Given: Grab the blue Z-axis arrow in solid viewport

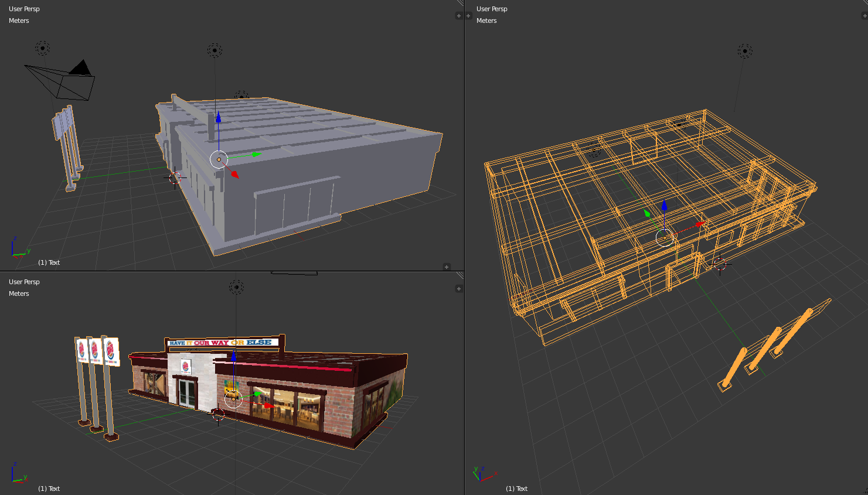Looking at the screenshot, I should 218,118.
